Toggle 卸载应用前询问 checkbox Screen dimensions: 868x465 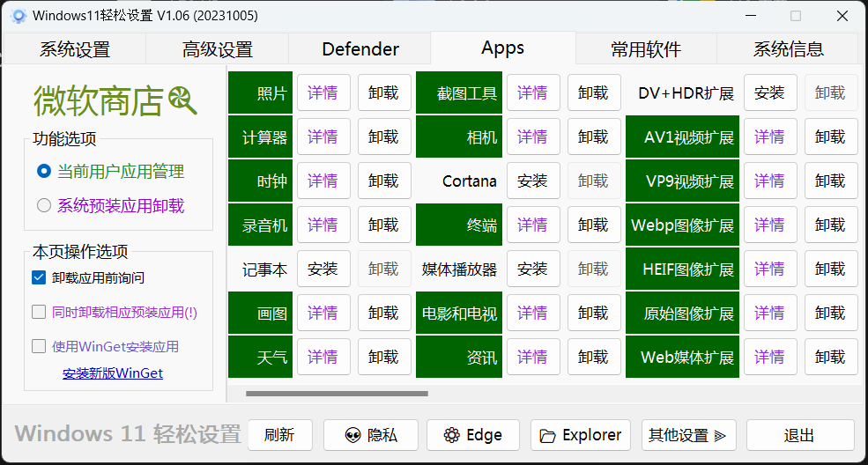39,277
